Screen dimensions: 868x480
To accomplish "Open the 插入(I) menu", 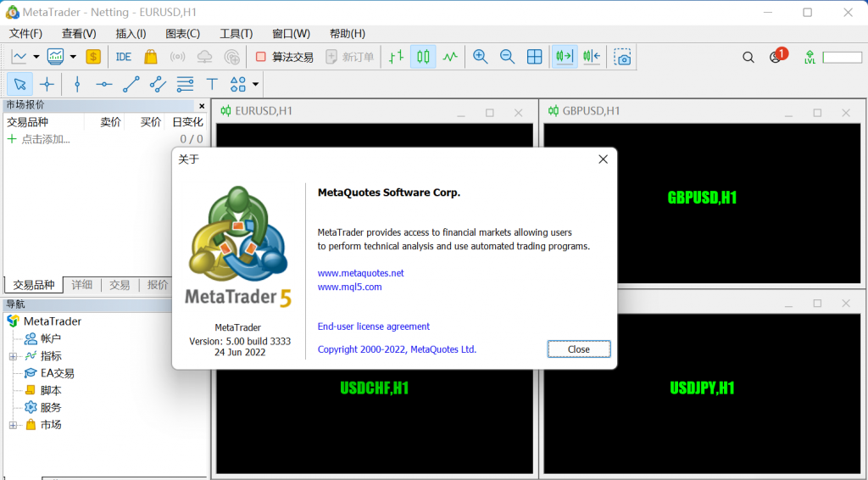I will tap(131, 34).
